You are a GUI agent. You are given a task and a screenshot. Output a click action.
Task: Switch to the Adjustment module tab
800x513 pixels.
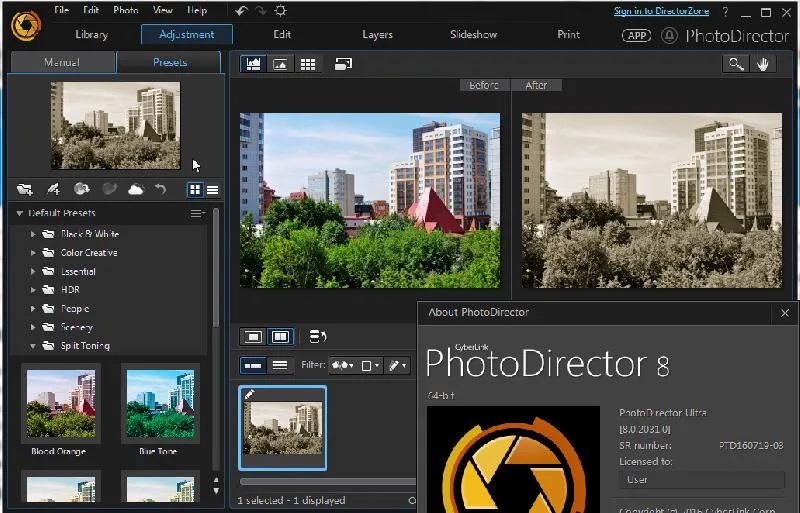pos(187,35)
